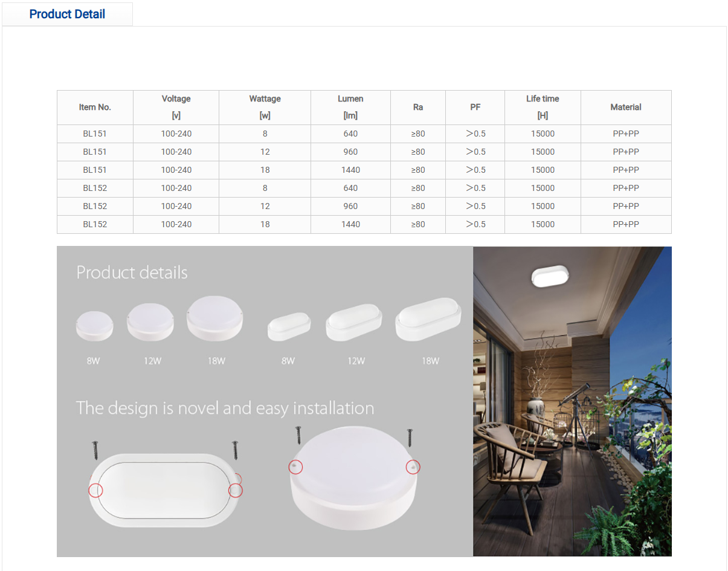Click 640 lumen value in BL152 row

coord(350,188)
